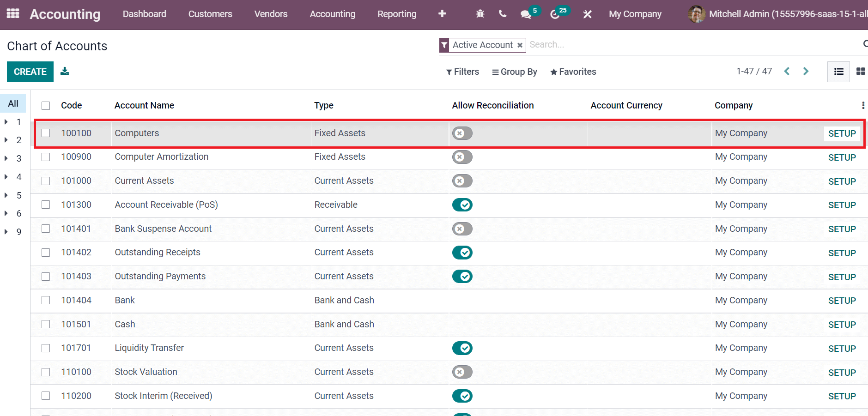Expand group 9 in left sidebar
868x416 pixels.
(6, 231)
